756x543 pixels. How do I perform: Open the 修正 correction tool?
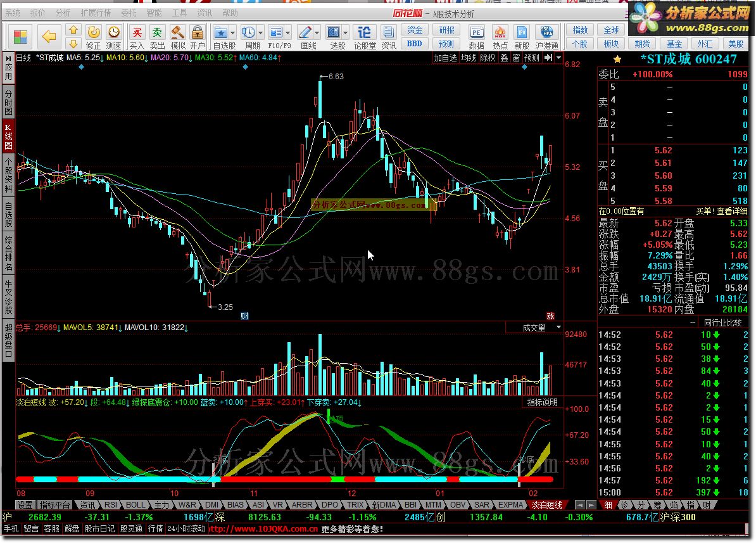tap(94, 37)
